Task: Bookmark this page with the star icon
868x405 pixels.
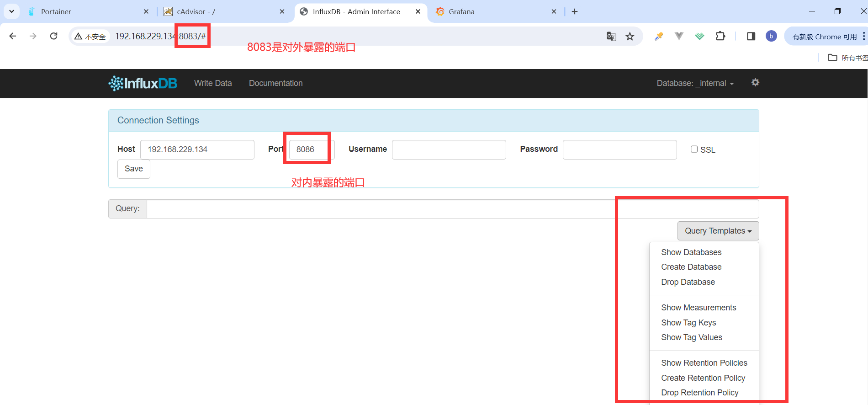Action: pyautogui.click(x=630, y=37)
